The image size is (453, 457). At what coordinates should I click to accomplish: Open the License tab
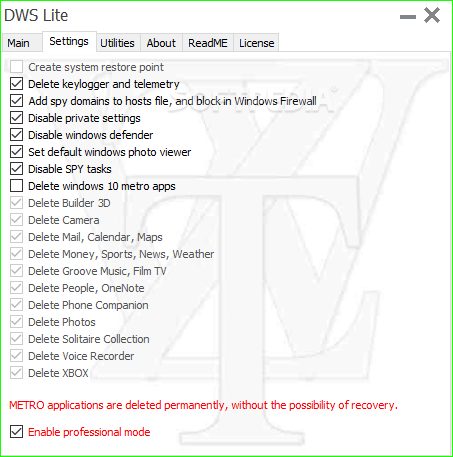coord(256,43)
